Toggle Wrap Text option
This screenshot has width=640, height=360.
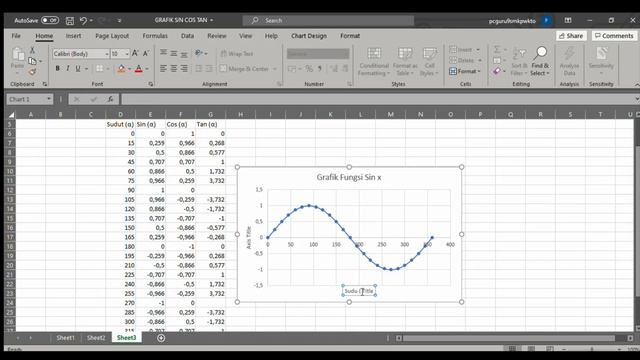pos(237,53)
